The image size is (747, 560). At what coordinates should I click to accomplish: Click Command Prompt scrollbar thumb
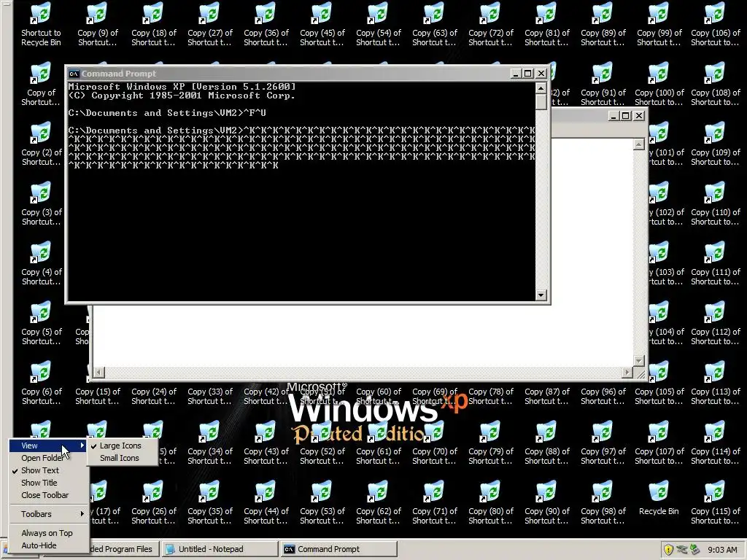(541, 102)
